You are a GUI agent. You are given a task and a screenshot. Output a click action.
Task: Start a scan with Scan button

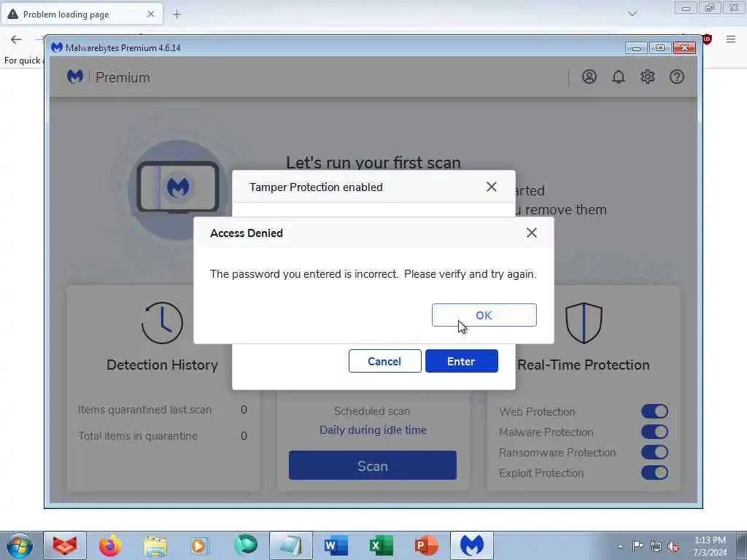(373, 465)
